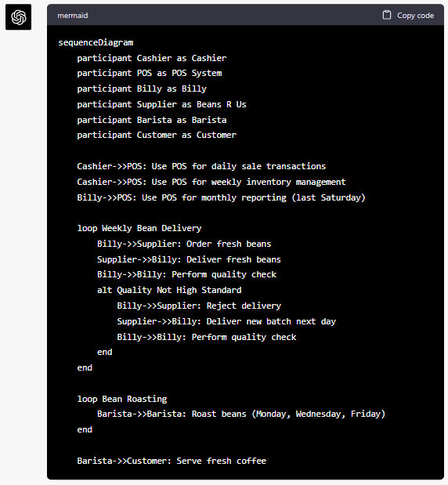This screenshot has width=448, height=485.
Task: Click the Order fresh beans code line
Action: tap(184, 244)
